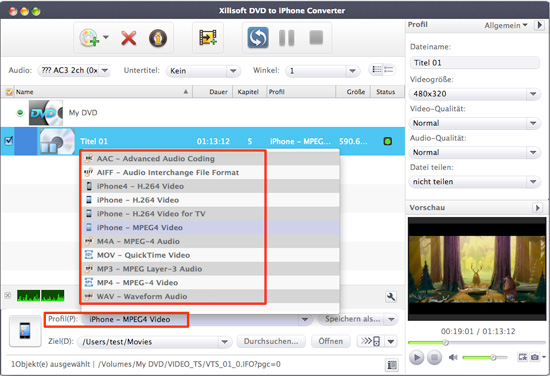Click the Speichern als... button
The image size is (550, 376).
(x=353, y=319)
